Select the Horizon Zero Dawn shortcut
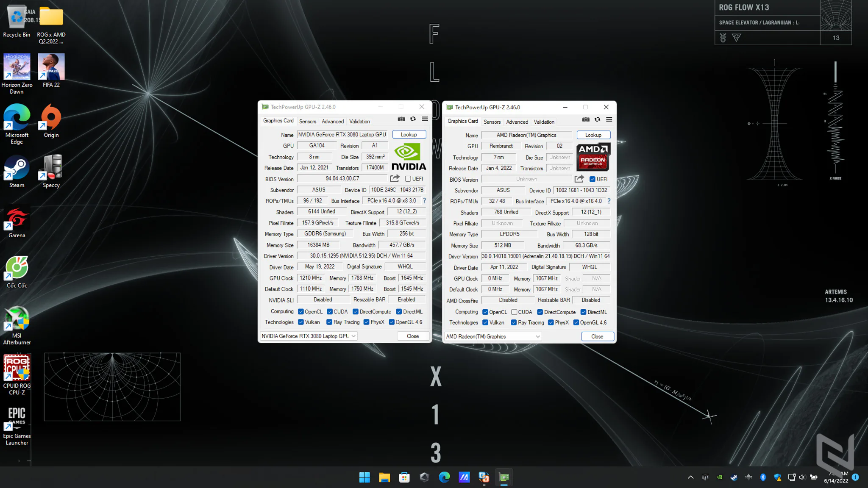The height and width of the screenshot is (488, 868). click(x=17, y=74)
